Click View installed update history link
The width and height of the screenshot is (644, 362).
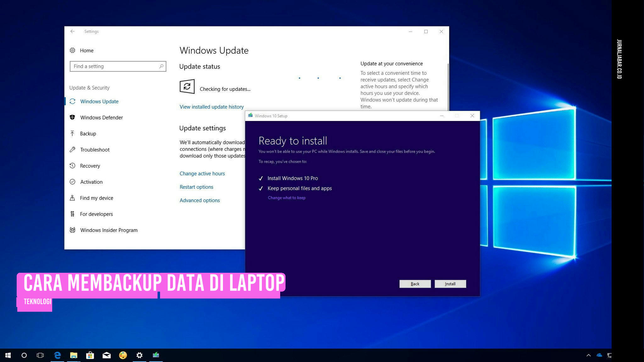pyautogui.click(x=212, y=107)
